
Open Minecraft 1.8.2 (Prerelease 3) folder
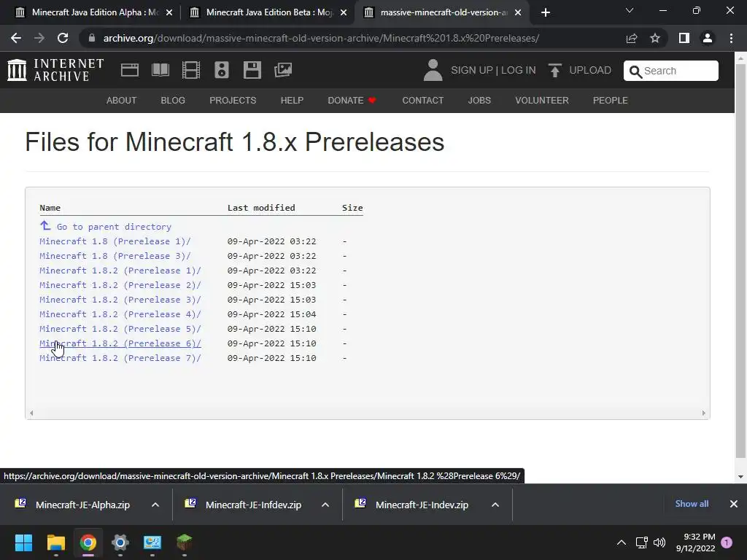tap(120, 300)
